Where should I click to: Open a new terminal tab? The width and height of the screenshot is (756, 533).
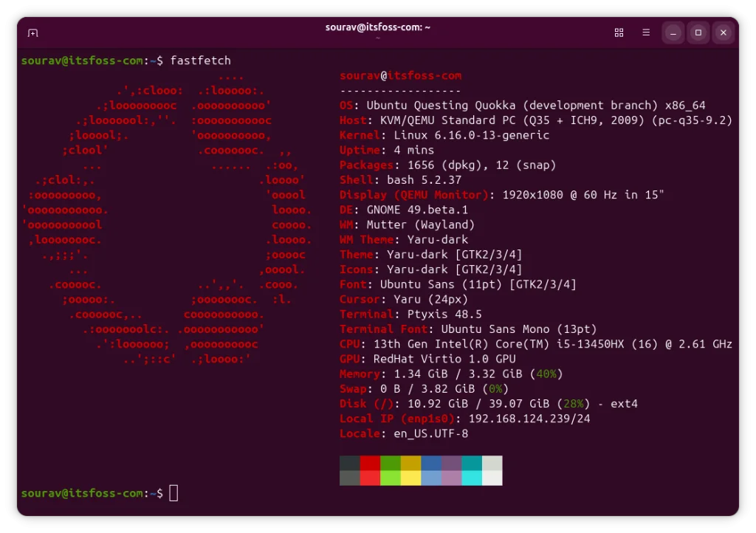coord(32,32)
